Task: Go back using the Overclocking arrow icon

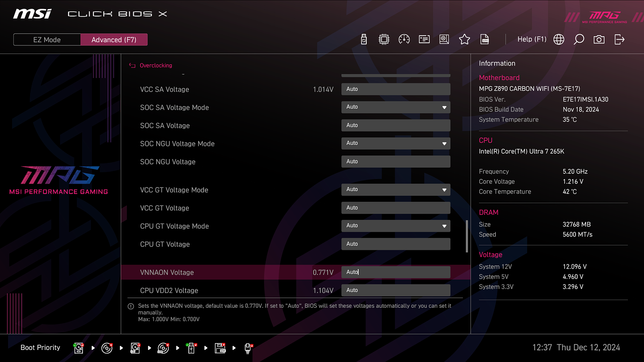Action: click(x=132, y=66)
